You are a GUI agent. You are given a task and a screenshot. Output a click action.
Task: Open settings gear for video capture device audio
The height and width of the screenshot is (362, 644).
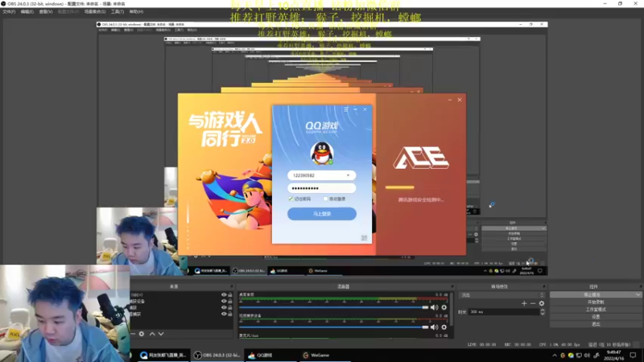[444, 327]
